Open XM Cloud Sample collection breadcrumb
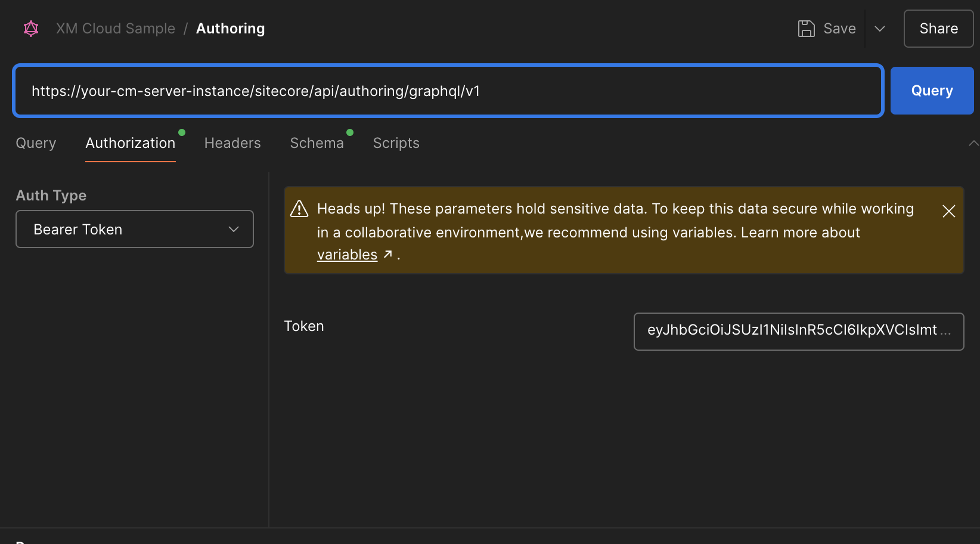Screen dimensions: 980x544 116,29
